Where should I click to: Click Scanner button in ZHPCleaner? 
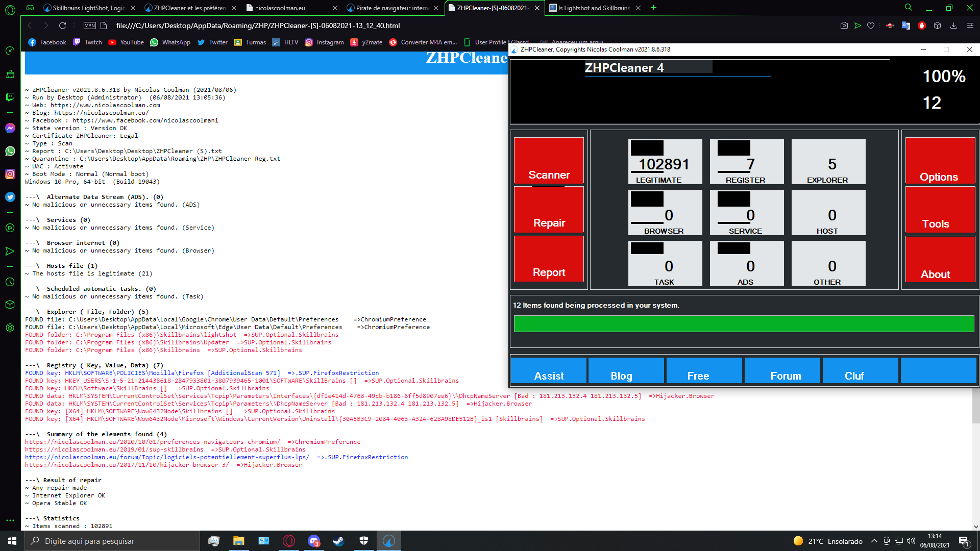point(549,160)
